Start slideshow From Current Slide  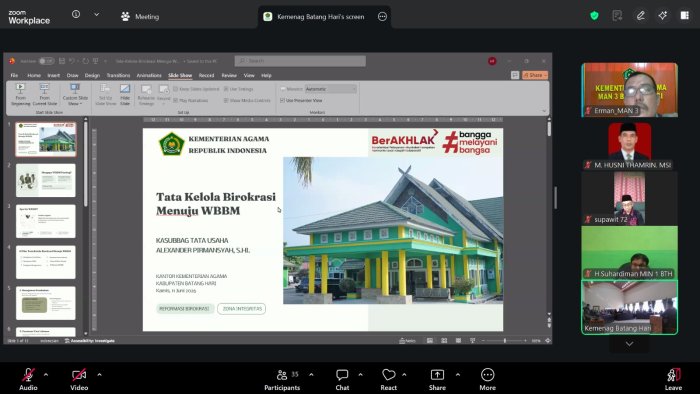click(44, 95)
